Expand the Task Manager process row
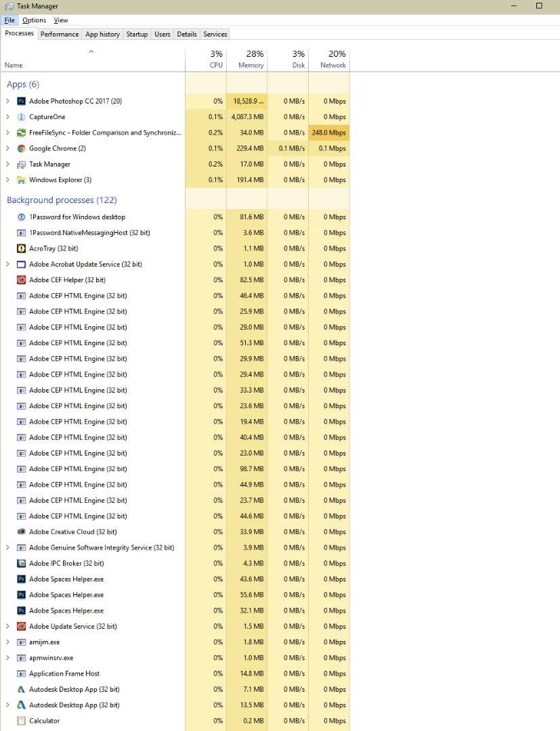The width and height of the screenshot is (560, 731). tap(7, 164)
